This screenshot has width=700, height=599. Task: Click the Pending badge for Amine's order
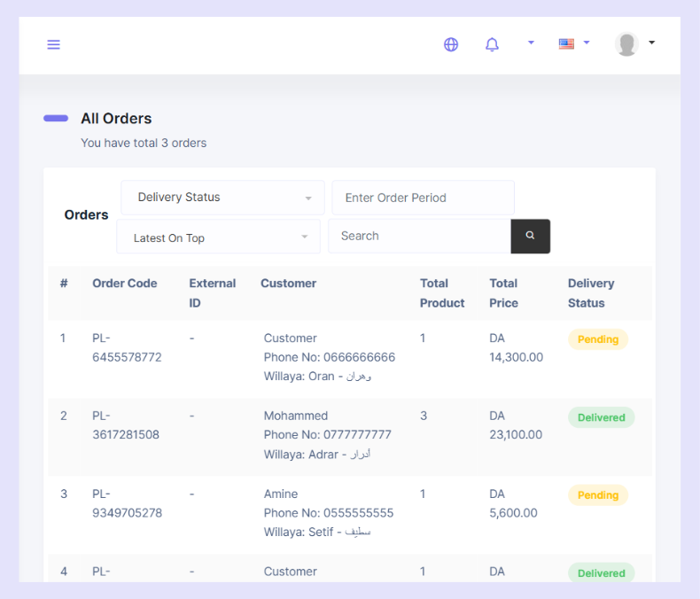(x=598, y=495)
